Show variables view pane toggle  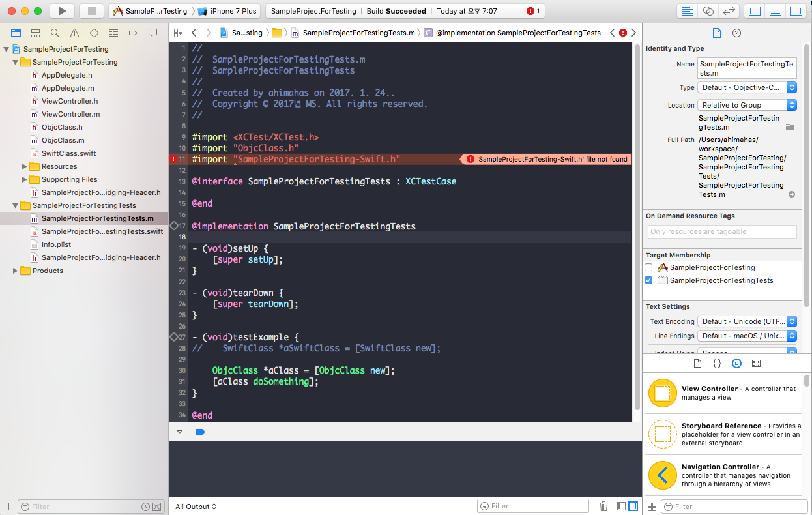621,506
